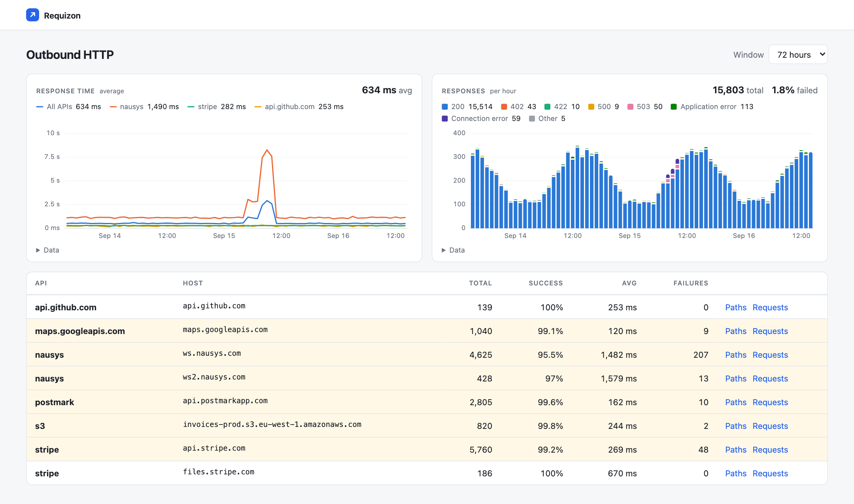Open Requests for ws2.nausys.com row
This screenshot has width=854, height=504.
(770, 379)
